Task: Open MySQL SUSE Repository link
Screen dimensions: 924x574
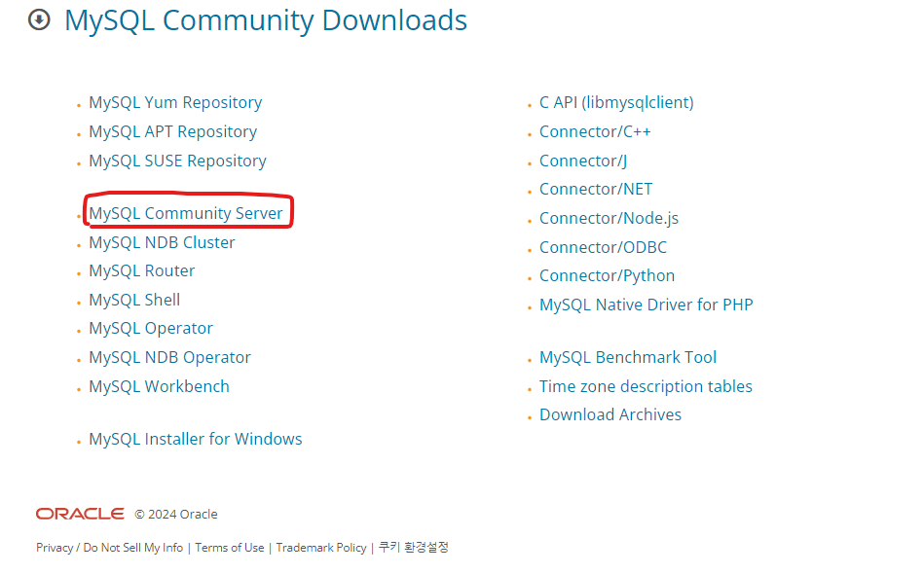Action: point(177,161)
